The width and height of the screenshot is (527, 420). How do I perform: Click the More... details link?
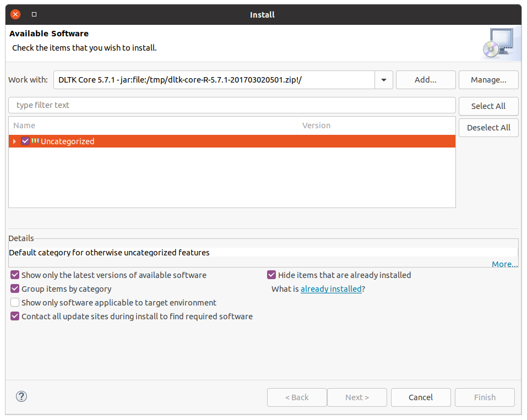[x=504, y=264]
